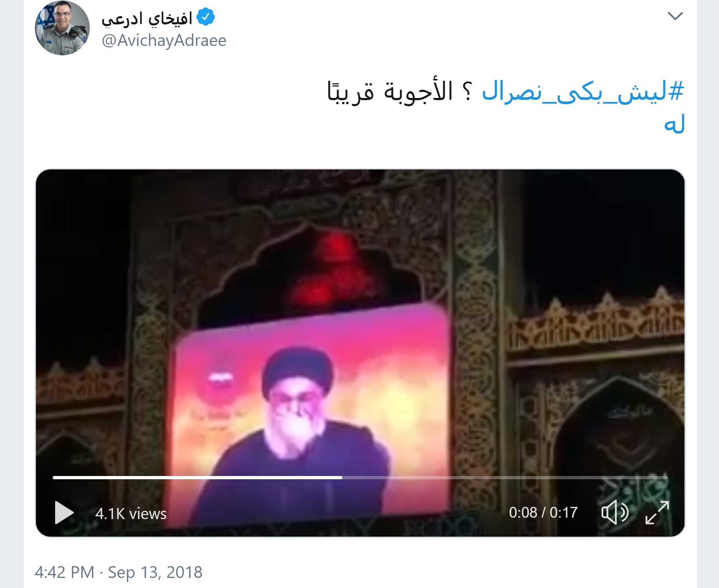Screen dimensions: 719x588
Task: Play the embedded tweet video
Action: coord(64,513)
